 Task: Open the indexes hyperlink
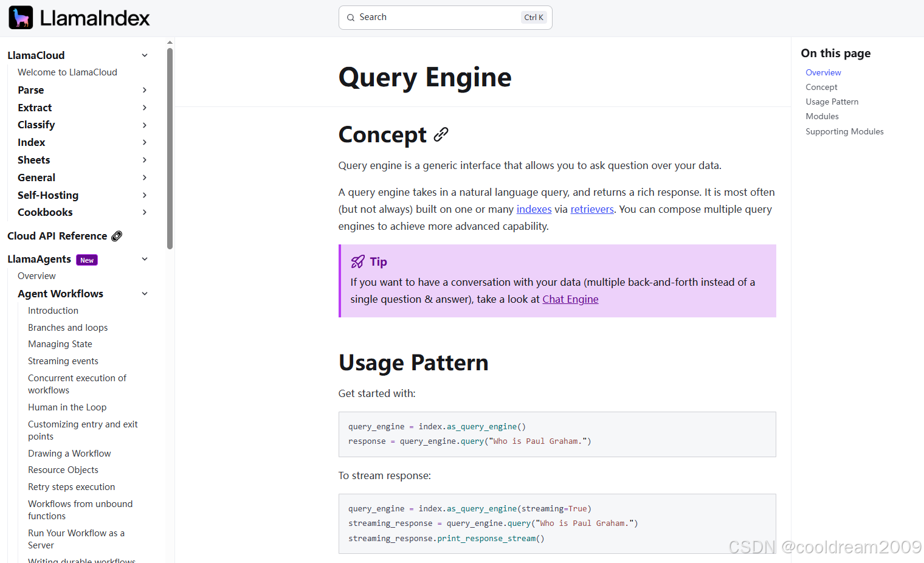[534, 209]
